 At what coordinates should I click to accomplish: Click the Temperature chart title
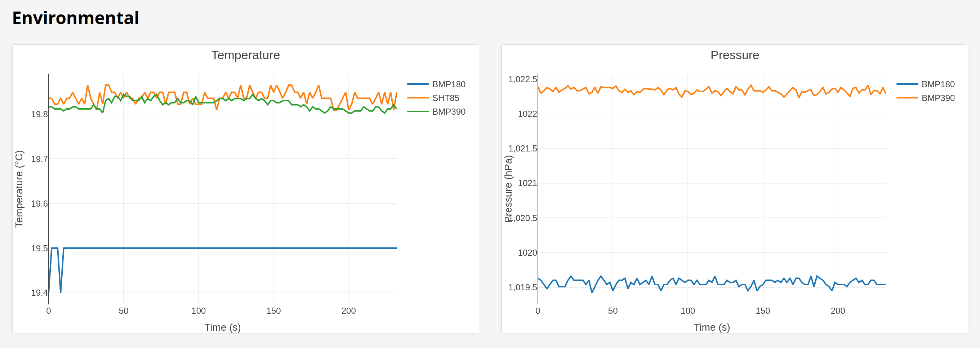(x=245, y=55)
